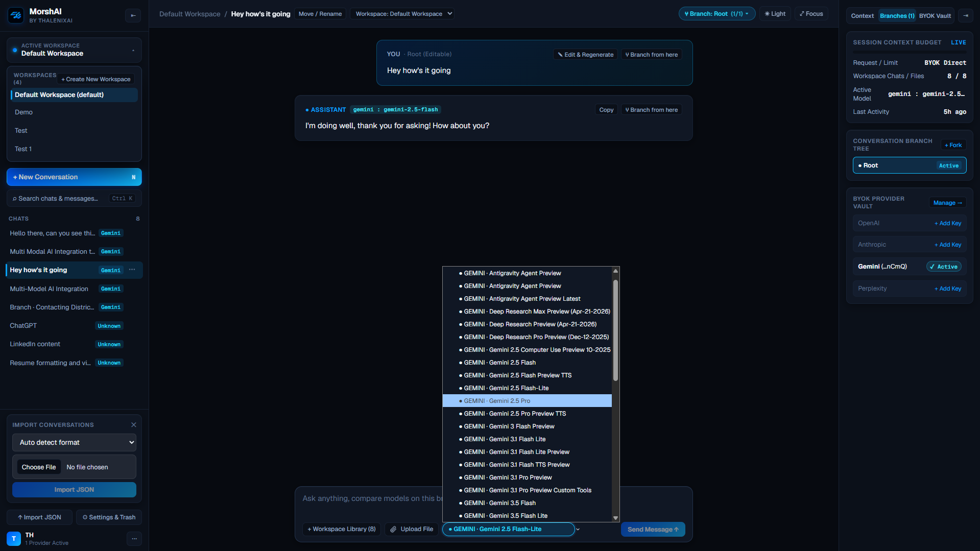The image size is (980, 551).
Task: Click Upload File paperclip button
Action: point(412,529)
